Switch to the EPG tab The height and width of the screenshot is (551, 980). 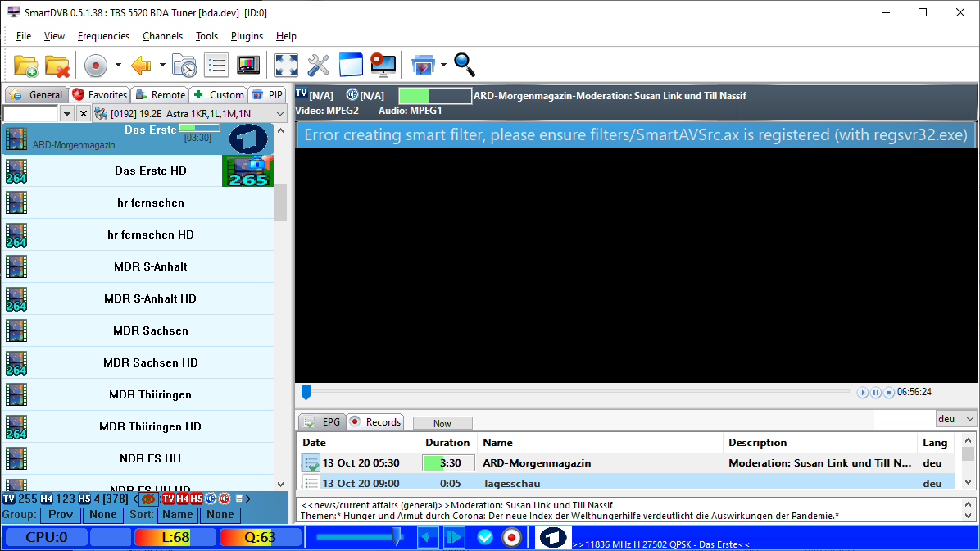tap(322, 422)
